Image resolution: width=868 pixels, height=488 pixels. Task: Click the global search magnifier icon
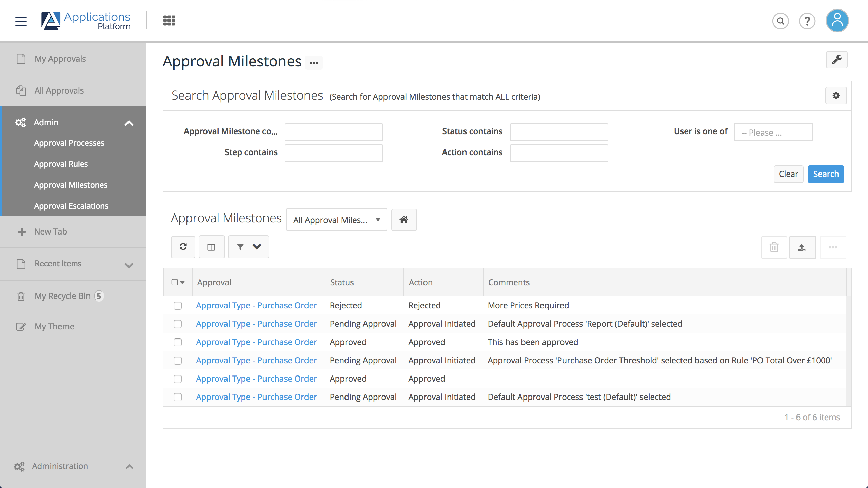click(780, 21)
